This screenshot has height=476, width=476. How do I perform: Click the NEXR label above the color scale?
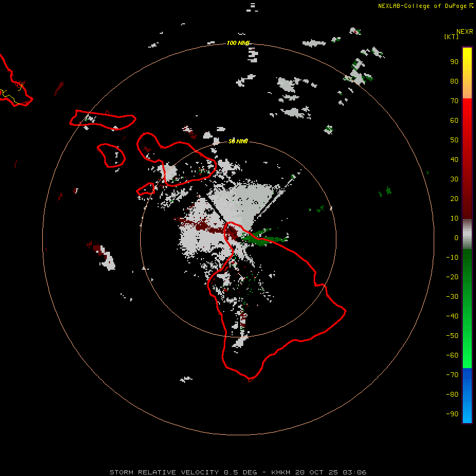tap(464, 32)
